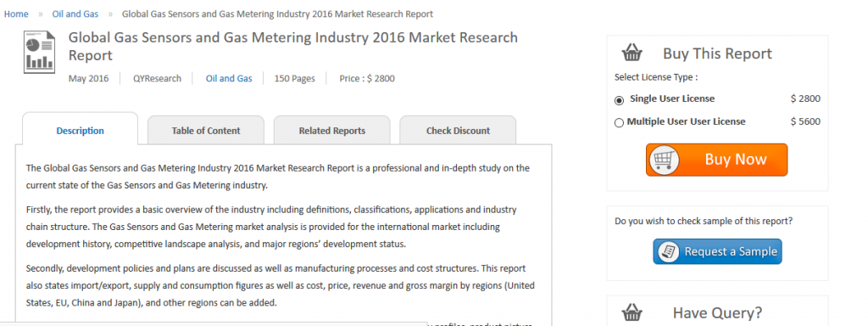
Task: Open Oil and Gas breadcrumb link
Action: click(x=75, y=14)
